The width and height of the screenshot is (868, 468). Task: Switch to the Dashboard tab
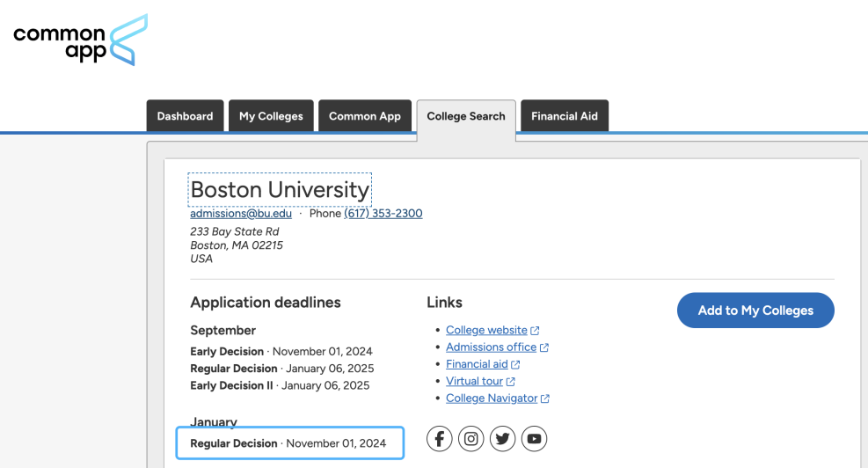[x=185, y=116]
